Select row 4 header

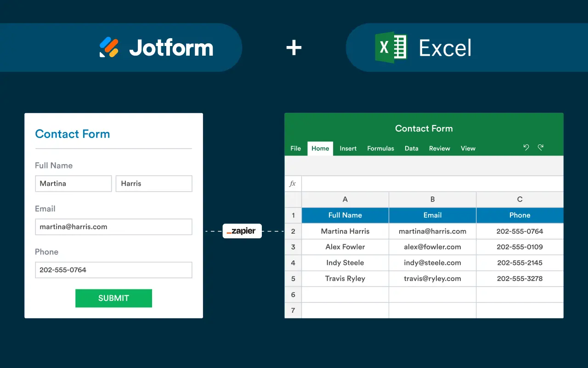[x=293, y=263]
